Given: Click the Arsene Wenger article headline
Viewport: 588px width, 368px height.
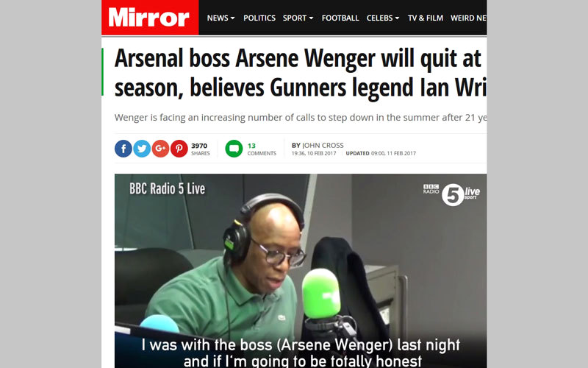Looking at the screenshot, I should [x=301, y=73].
